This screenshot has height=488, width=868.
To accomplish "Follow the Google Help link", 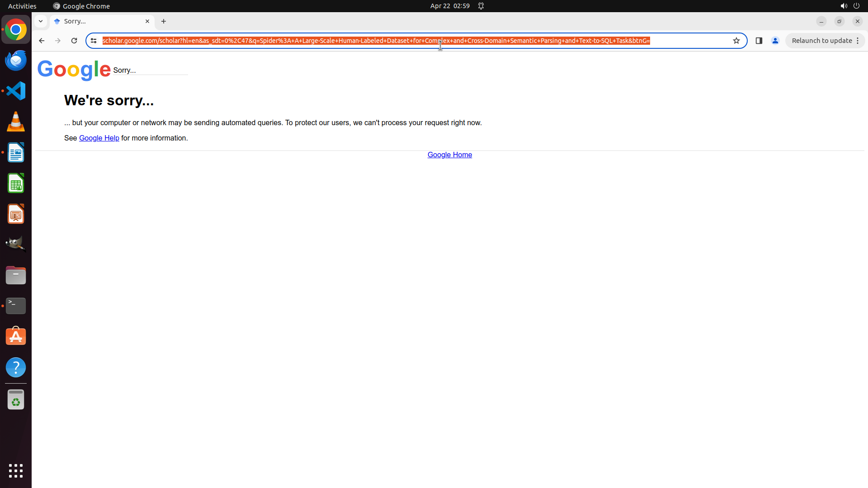I will [x=99, y=138].
